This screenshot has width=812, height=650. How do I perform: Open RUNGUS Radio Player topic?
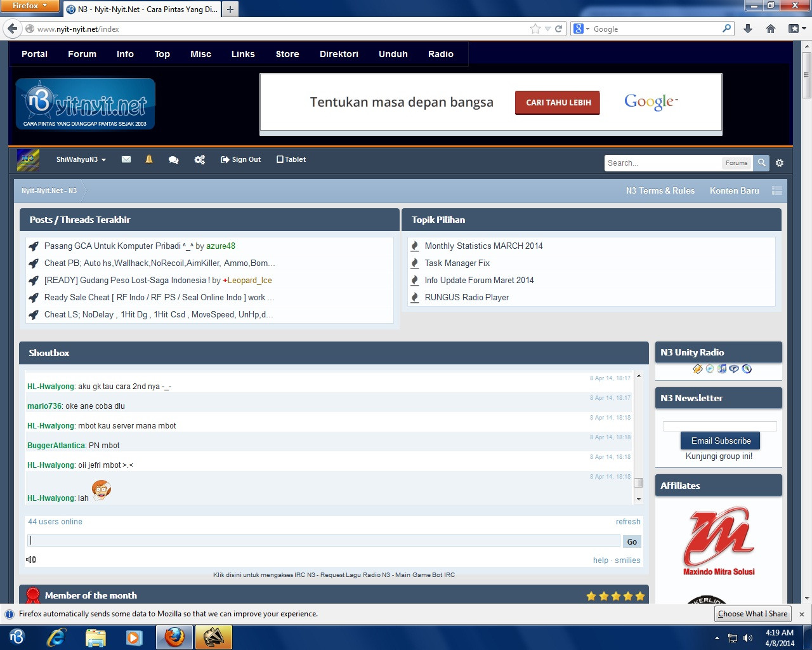click(x=466, y=297)
